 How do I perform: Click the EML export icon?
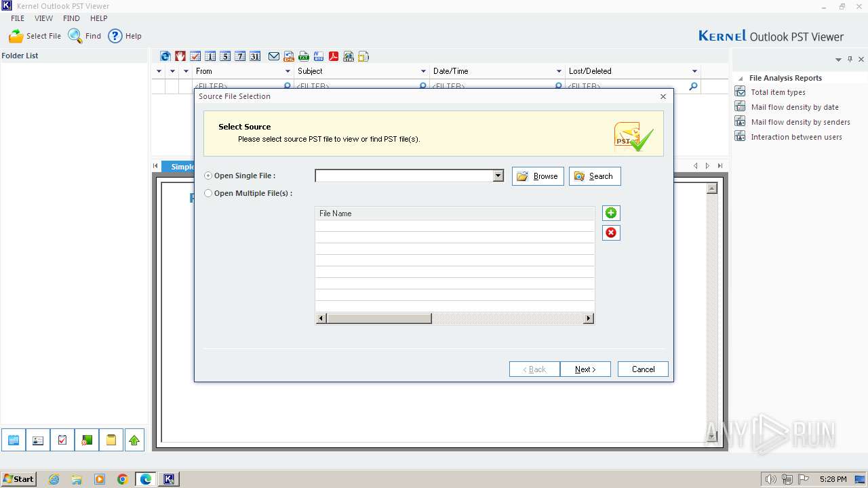pos(289,56)
